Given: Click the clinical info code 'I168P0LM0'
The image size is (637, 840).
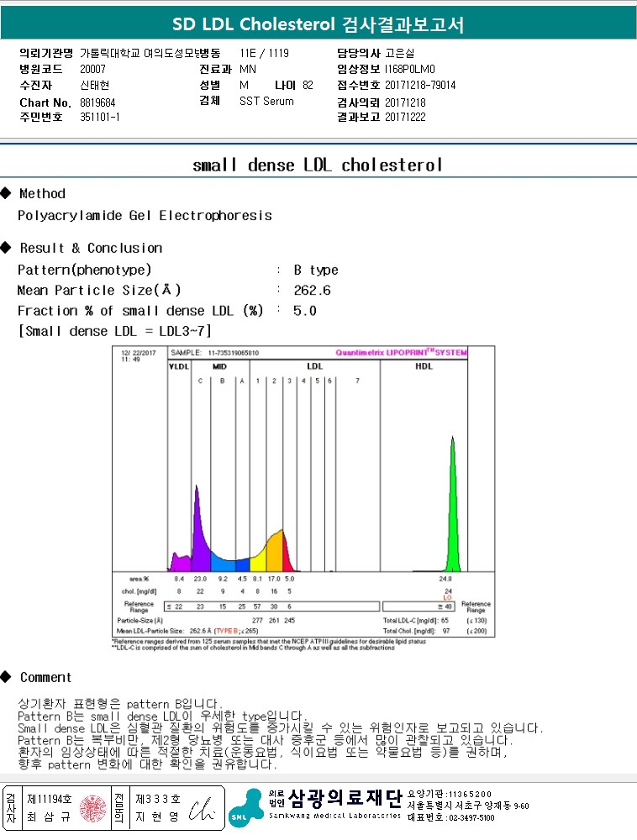Looking at the screenshot, I should (410, 69).
